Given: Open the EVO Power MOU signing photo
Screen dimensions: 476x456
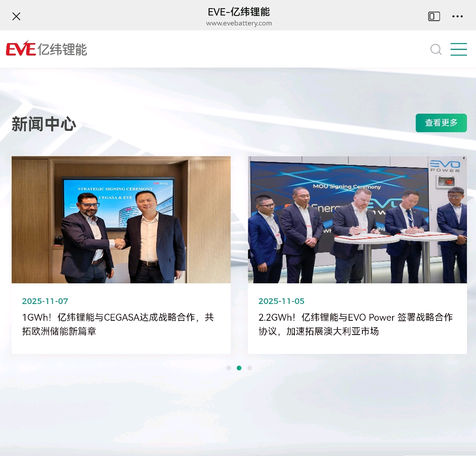Looking at the screenshot, I should pyautogui.click(x=357, y=220).
